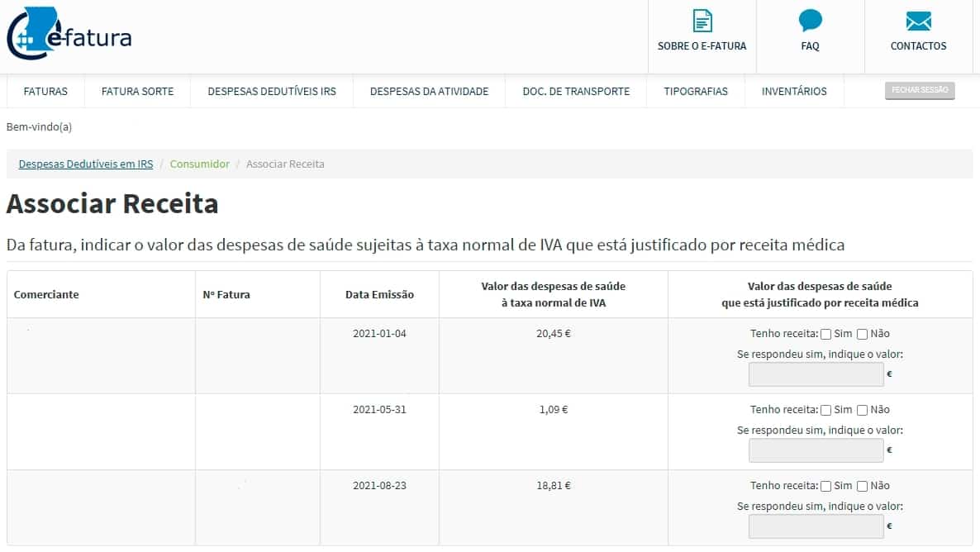Open the Despesas da Atividade menu
The height and width of the screenshot is (552, 980).
pos(429,92)
